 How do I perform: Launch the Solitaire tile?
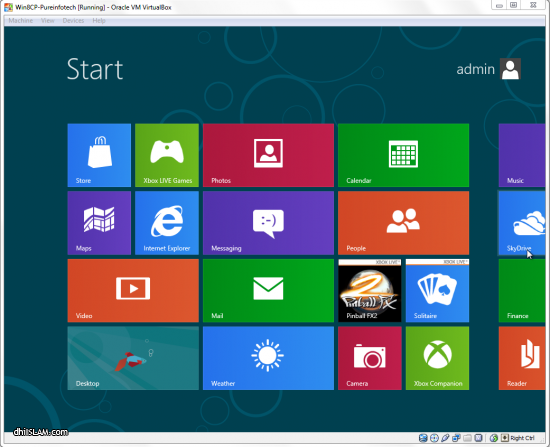437,291
